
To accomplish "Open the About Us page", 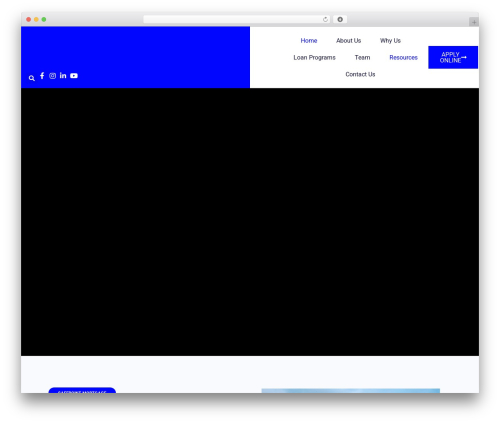I will point(348,41).
